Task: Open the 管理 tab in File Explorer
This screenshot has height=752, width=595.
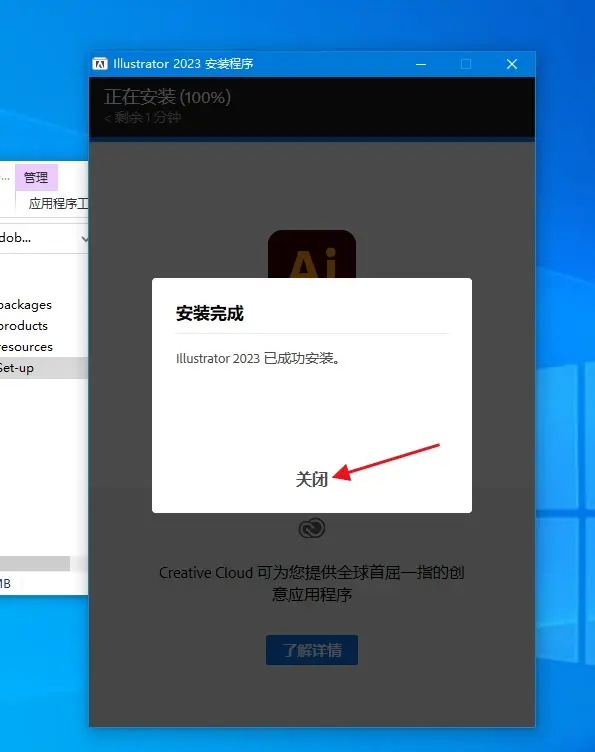Action: coord(36,177)
